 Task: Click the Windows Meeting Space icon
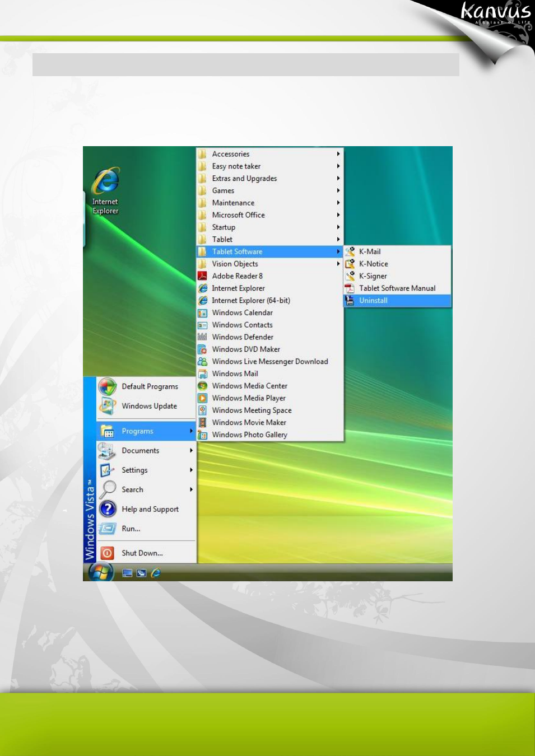202,410
